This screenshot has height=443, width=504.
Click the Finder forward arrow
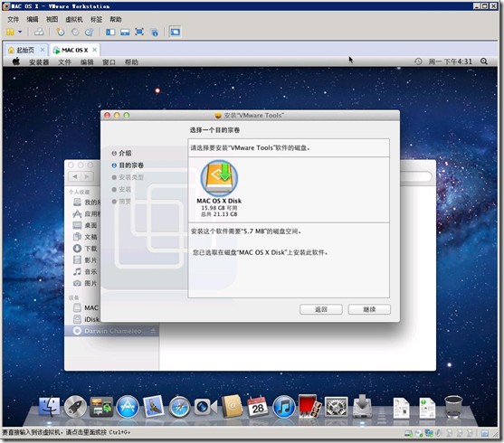point(87,176)
